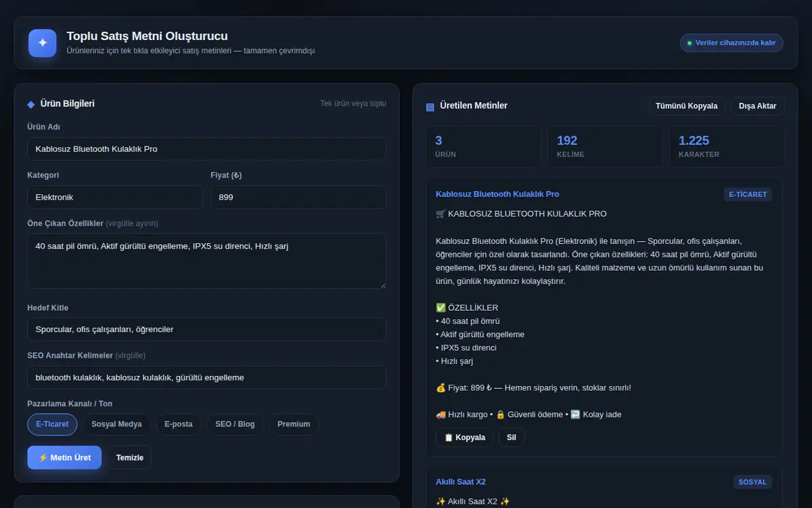Clear the form with Temizle
This screenshot has width=812, height=508.
[130, 457]
